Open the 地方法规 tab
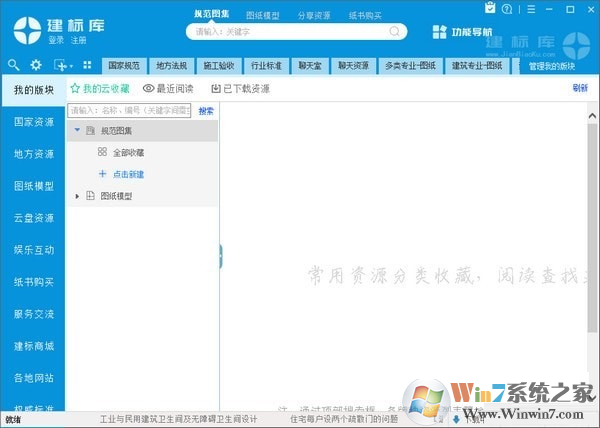Viewport: 600px width, 428px height. click(171, 66)
